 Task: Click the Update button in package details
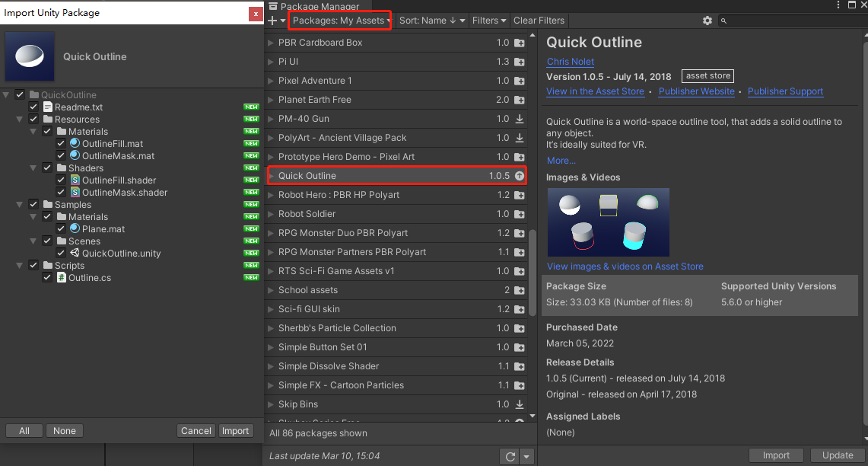tap(837, 455)
